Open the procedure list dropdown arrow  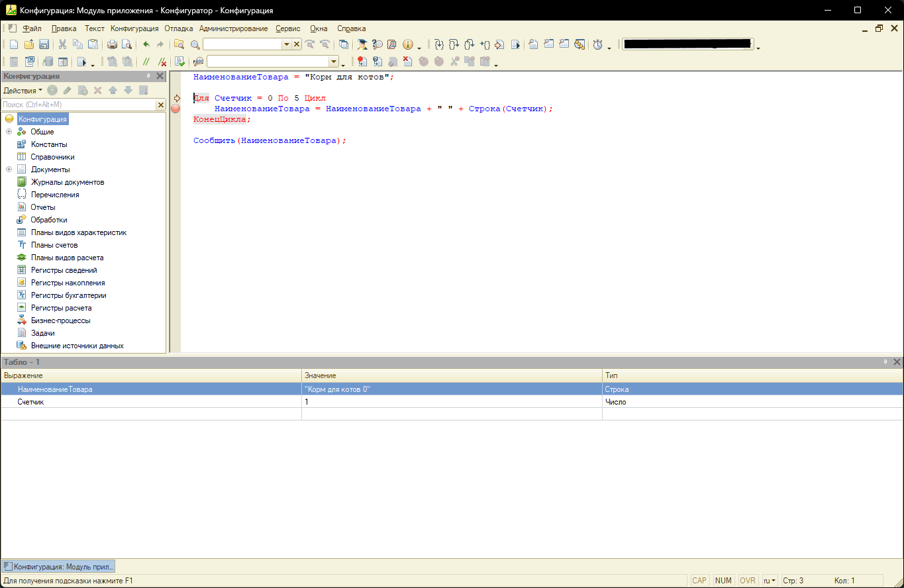coord(334,62)
